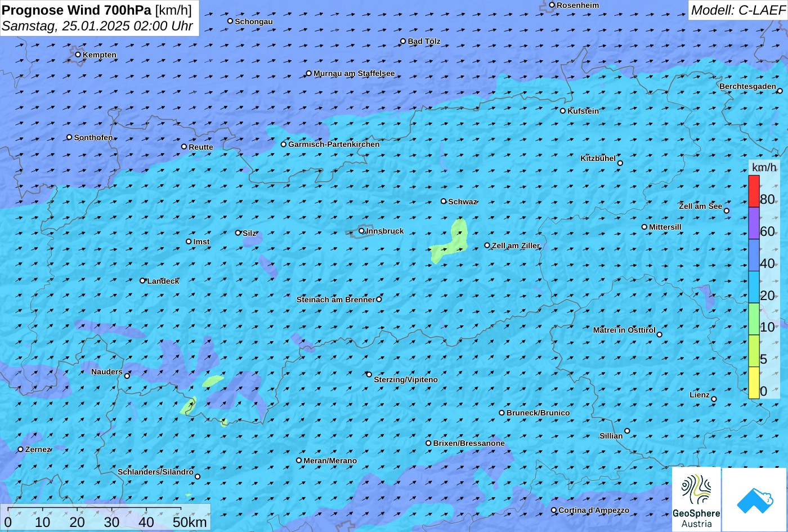
Task: Click the Kempten city marker
Action: click(x=78, y=55)
